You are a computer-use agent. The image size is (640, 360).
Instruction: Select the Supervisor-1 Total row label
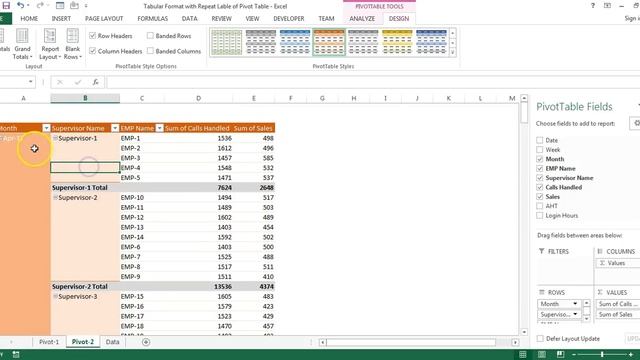click(80, 188)
